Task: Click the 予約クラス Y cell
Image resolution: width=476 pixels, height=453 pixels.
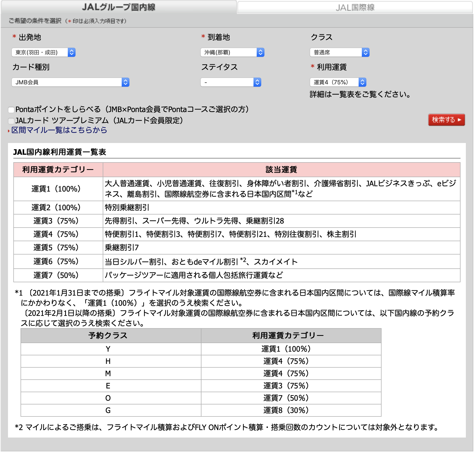Action: [x=111, y=349]
